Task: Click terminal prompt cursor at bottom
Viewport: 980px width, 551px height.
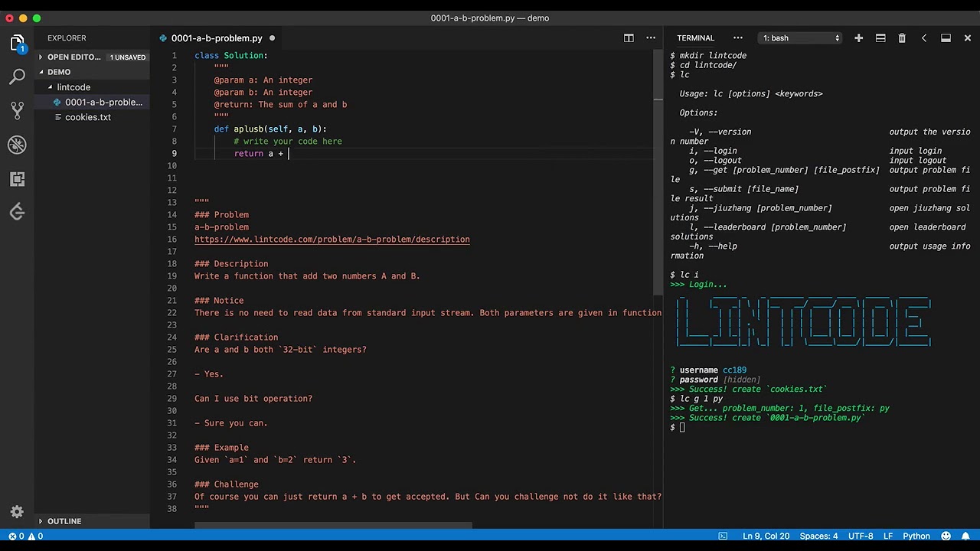Action: click(681, 428)
